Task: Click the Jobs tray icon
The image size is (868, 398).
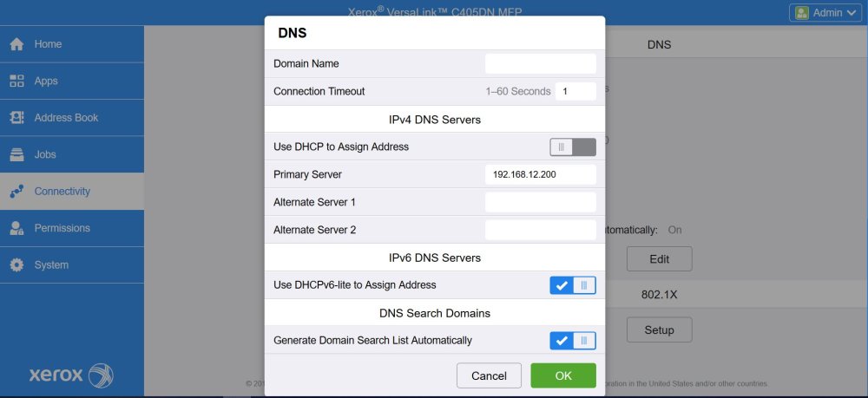Action: [16, 154]
